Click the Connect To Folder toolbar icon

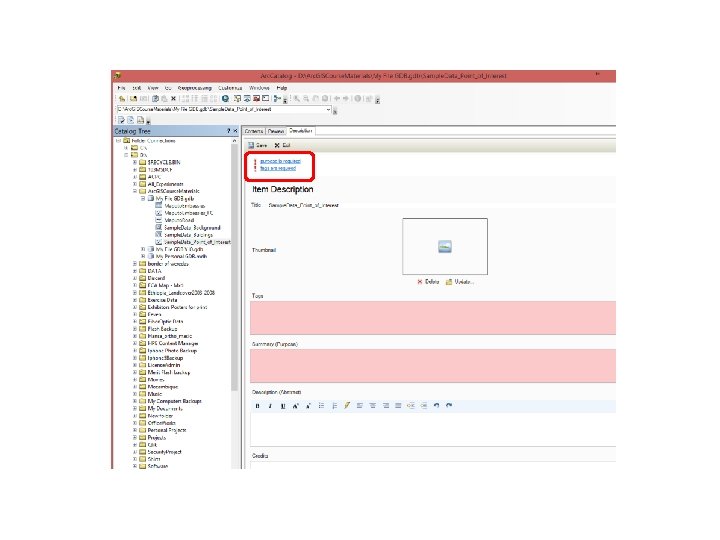[x=133, y=99]
